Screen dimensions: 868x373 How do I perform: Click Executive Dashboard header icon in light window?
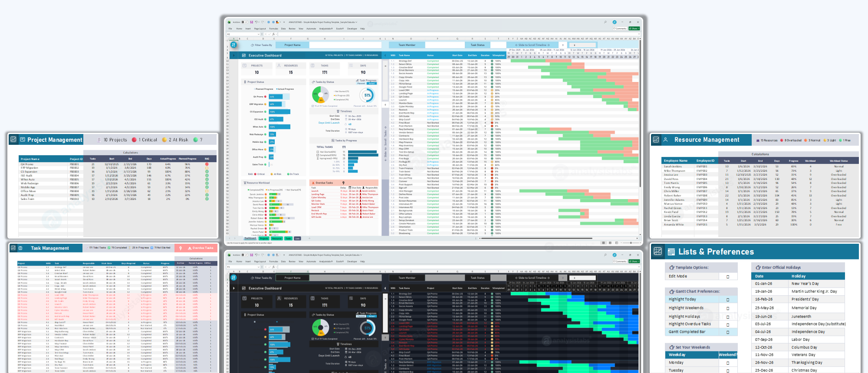coord(244,56)
